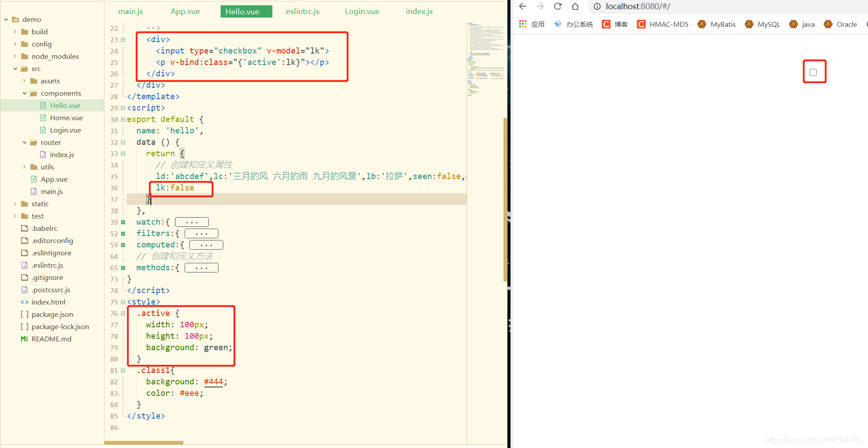Click the #444 color value at line 82
The height and width of the screenshot is (448, 868).
(x=213, y=382)
